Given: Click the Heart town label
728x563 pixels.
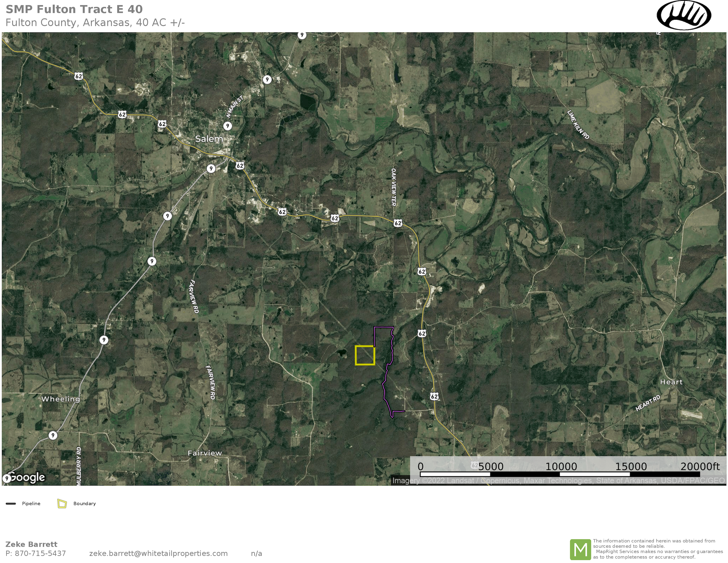Looking at the screenshot, I should pyautogui.click(x=671, y=382).
